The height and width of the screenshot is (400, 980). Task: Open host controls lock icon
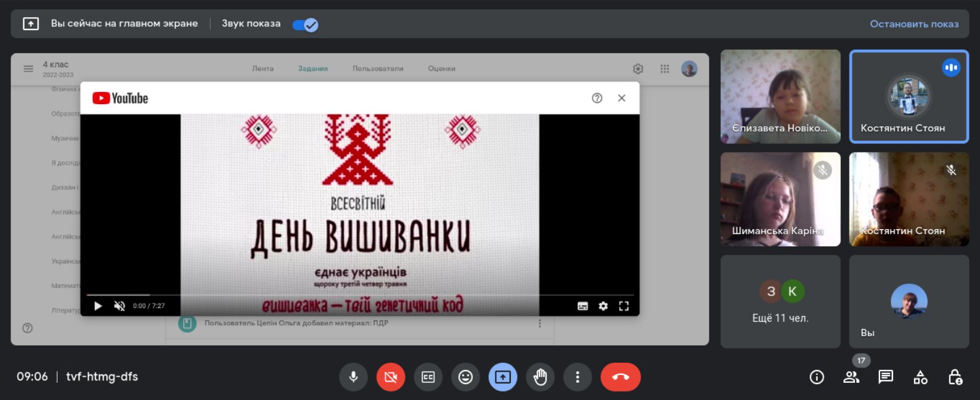coord(955,377)
